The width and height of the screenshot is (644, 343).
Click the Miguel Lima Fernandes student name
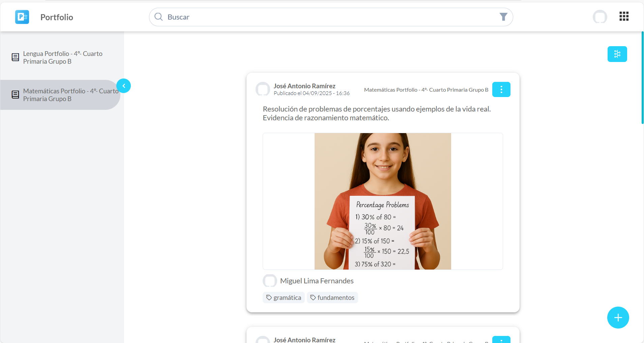(x=317, y=281)
